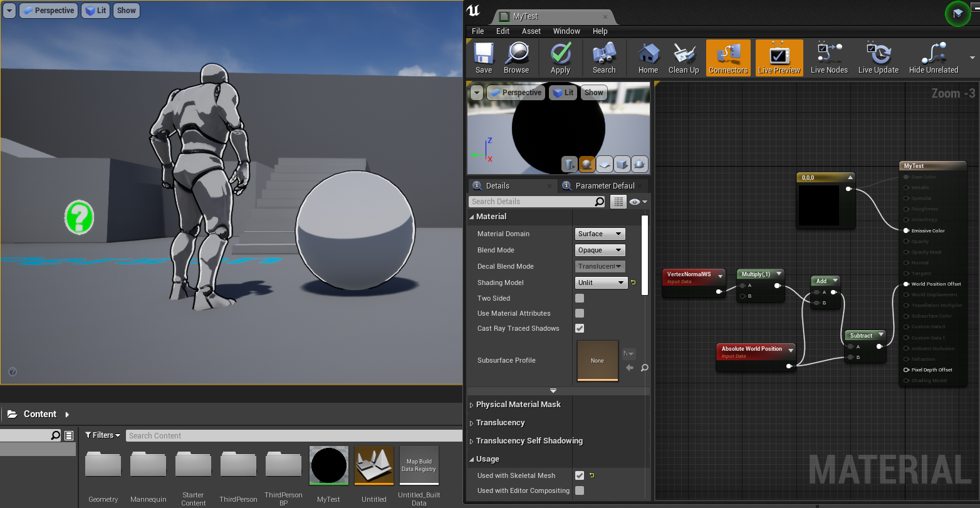Click the Home icon in the toolbar
The image size is (980, 508).
click(647, 58)
